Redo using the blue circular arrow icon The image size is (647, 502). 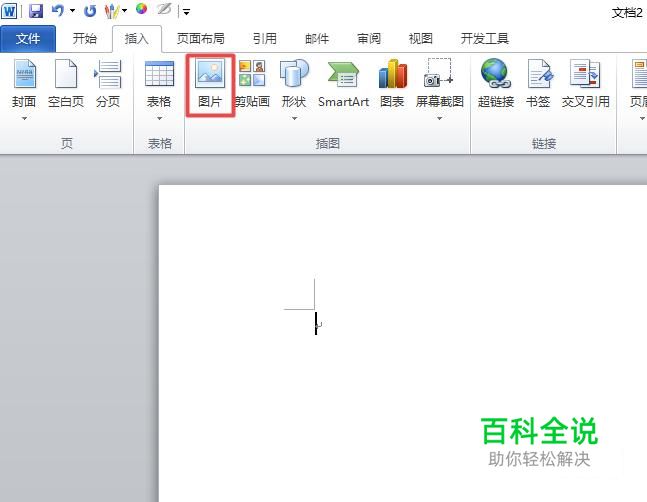point(90,11)
